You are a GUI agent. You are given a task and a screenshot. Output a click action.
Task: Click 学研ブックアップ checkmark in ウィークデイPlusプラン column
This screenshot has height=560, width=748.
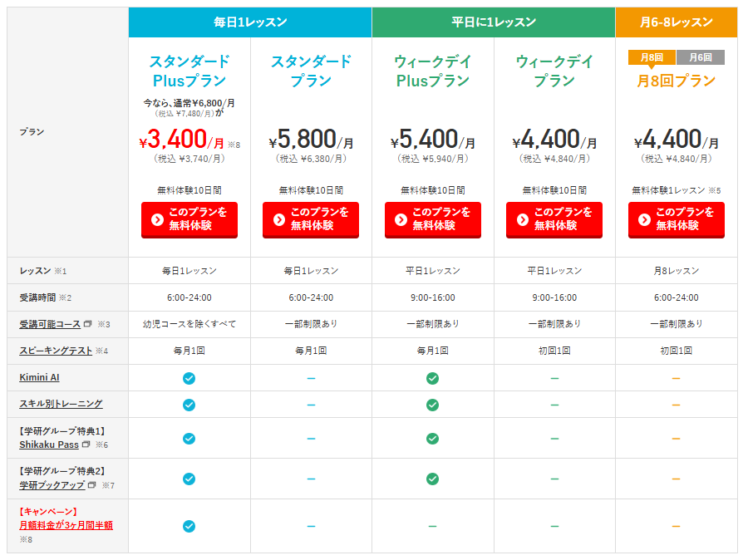[x=432, y=479]
